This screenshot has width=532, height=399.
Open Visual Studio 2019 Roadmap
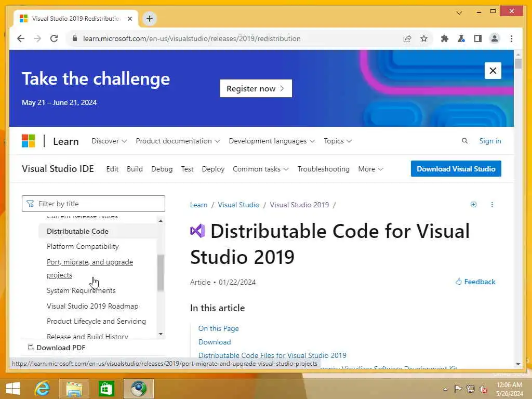[x=92, y=306]
